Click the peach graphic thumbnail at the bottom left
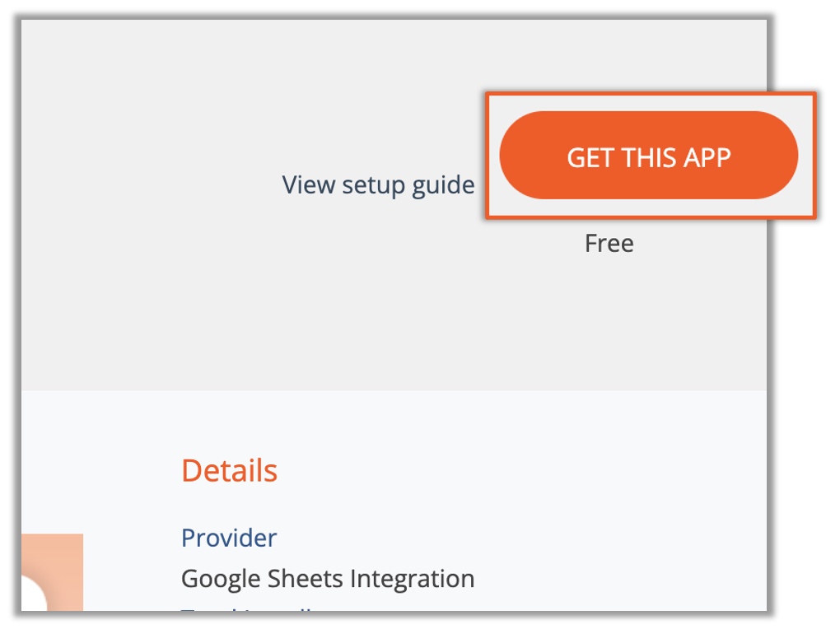This screenshot has width=840, height=634. point(52,572)
